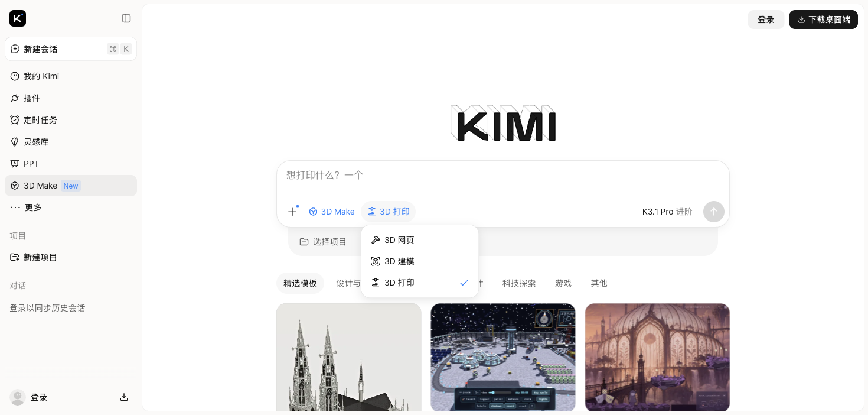Click the user avatar at sidebar bottom
The image size is (868, 415).
(18, 397)
